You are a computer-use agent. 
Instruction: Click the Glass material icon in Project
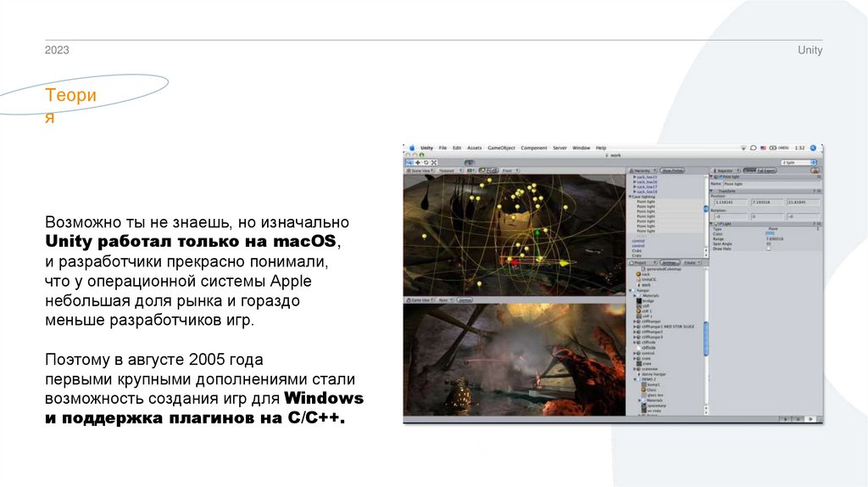click(x=643, y=389)
